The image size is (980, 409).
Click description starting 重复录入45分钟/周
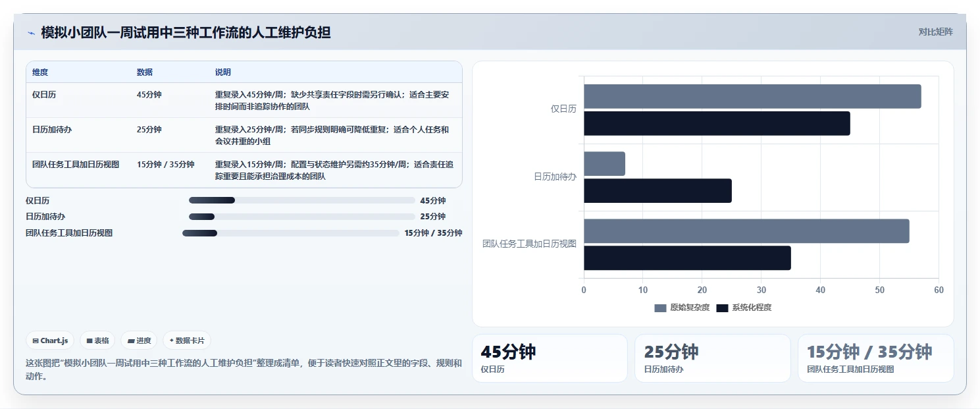(334, 100)
